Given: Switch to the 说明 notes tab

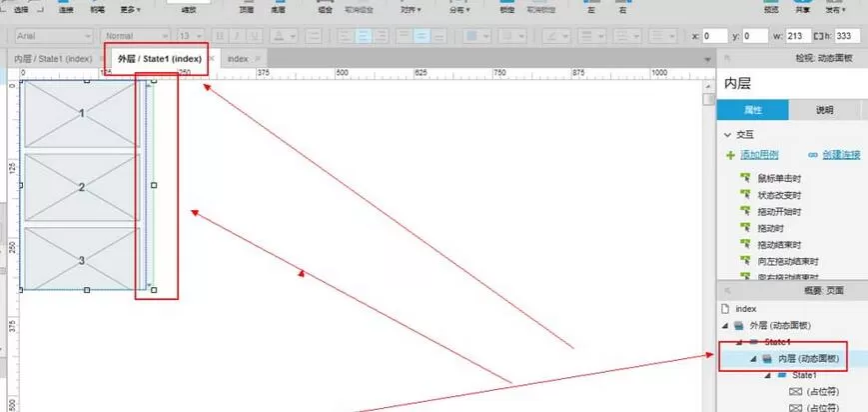Looking at the screenshot, I should [x=824, y=110].
